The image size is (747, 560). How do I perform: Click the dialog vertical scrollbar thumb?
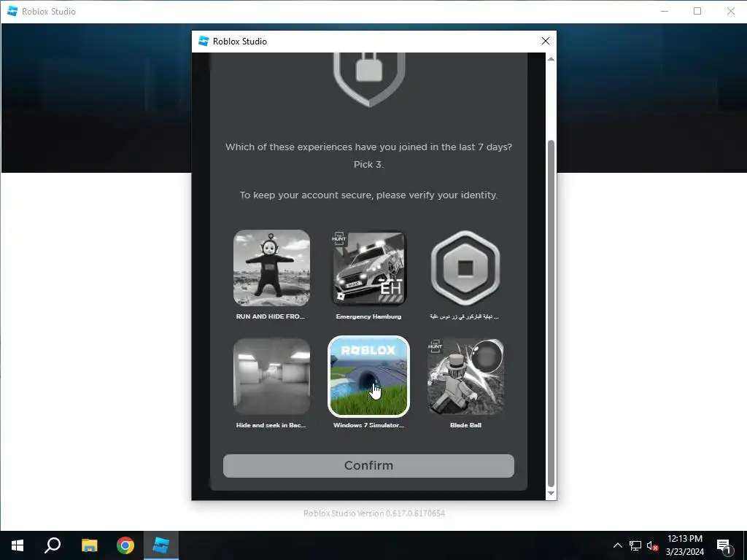coord(551,314)
